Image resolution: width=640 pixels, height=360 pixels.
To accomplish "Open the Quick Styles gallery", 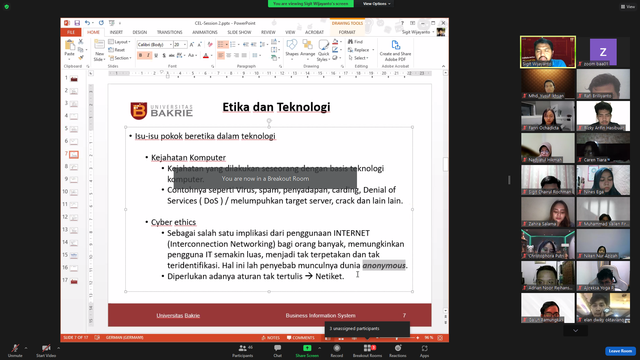I will (x=323, y=50).
